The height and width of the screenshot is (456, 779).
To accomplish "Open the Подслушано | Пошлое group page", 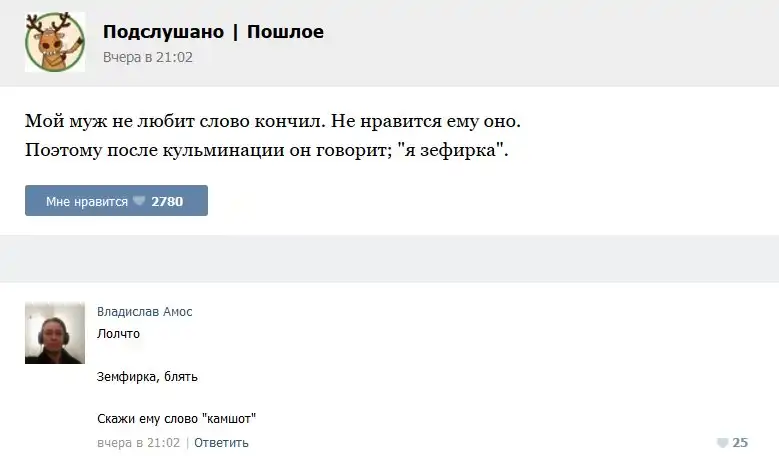I will (213, 32).
